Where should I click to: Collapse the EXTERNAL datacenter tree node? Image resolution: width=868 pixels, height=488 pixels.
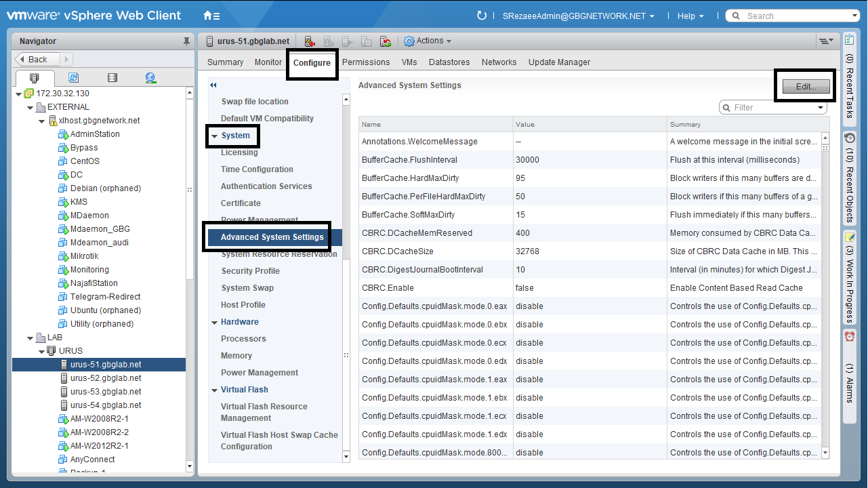[30, 107]
